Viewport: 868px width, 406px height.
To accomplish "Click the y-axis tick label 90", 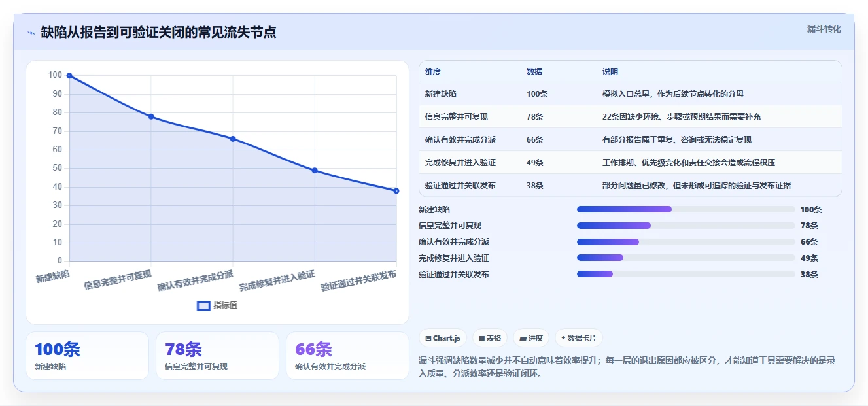I will point(58,94).
